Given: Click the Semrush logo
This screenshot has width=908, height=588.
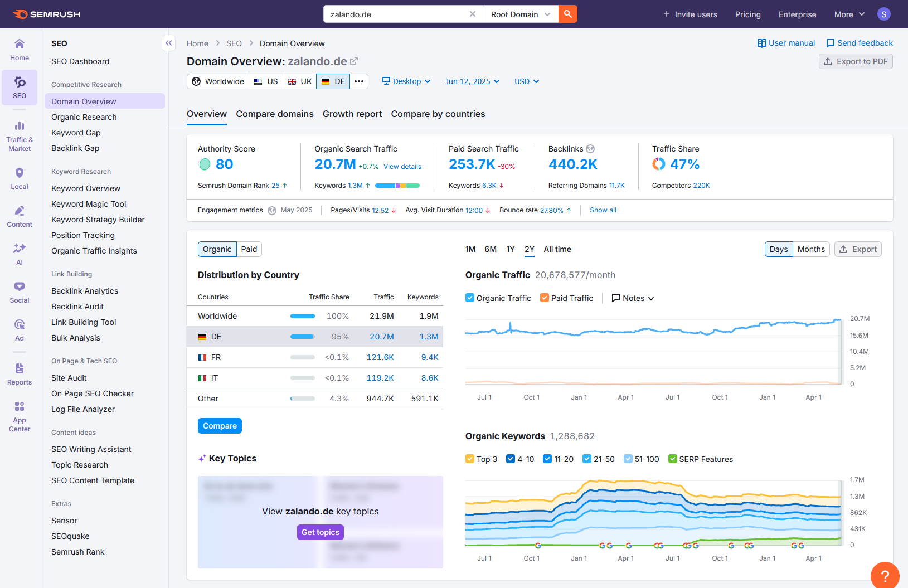Looking at the screenshot, I should [46, 14].
